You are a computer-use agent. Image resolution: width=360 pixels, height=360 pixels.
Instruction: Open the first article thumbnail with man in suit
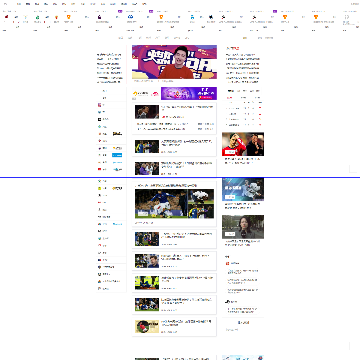point(147,112)
